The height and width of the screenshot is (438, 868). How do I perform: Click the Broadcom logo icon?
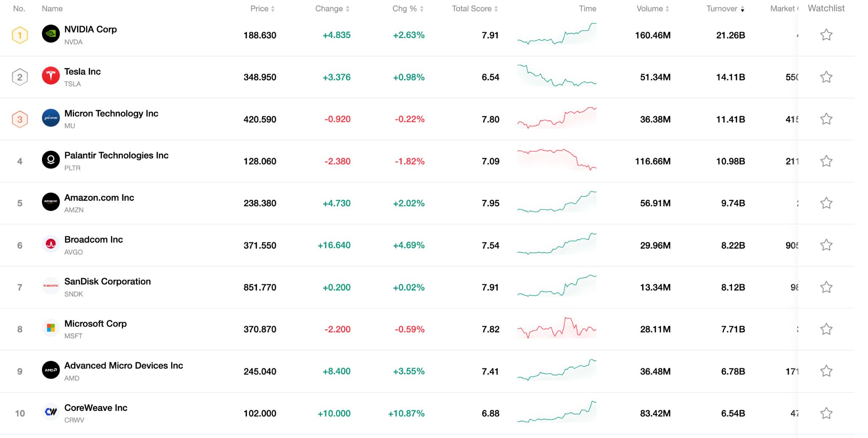coord(50,245)
